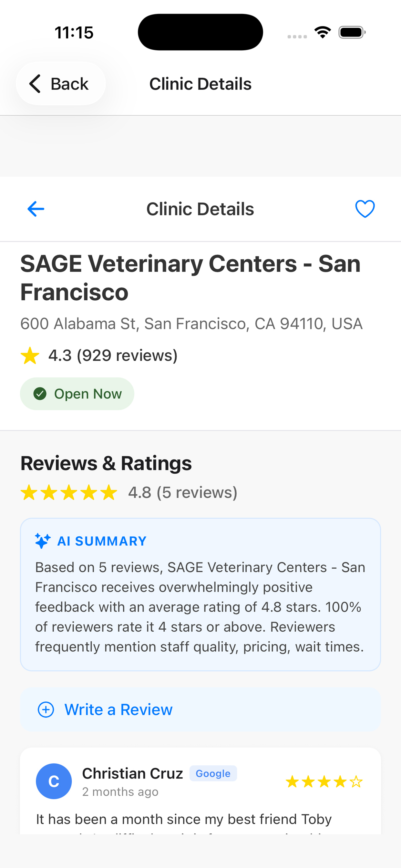Open Christian Cruz's review text
401x868 pixels.
pos(184,820)
